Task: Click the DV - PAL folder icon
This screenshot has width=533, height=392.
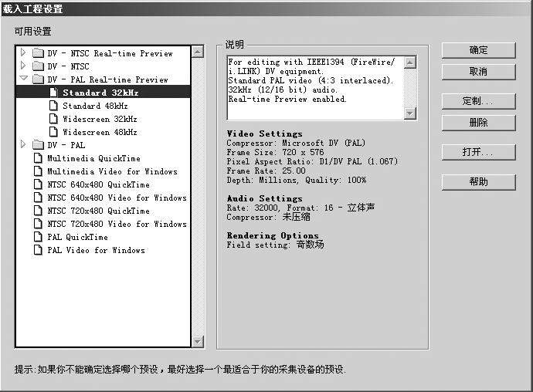Action: tap(38, 145)
